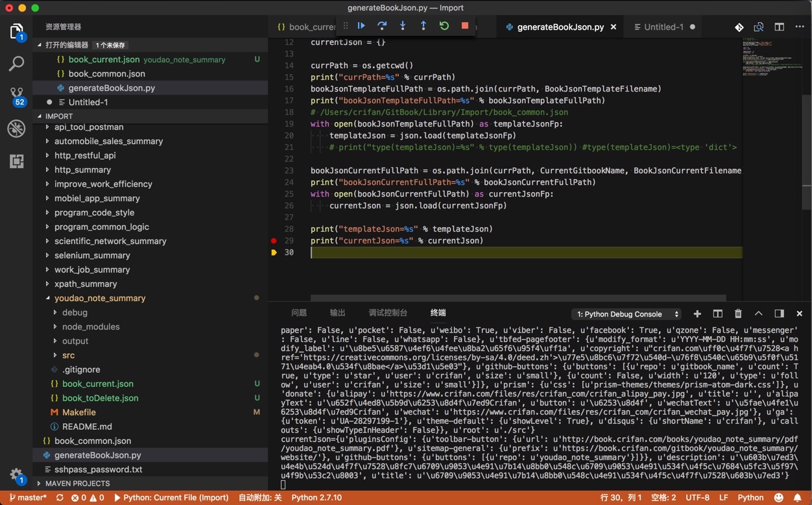812x505 pixels.
Task: Click the Continue debug button
Action: [361, 26]
